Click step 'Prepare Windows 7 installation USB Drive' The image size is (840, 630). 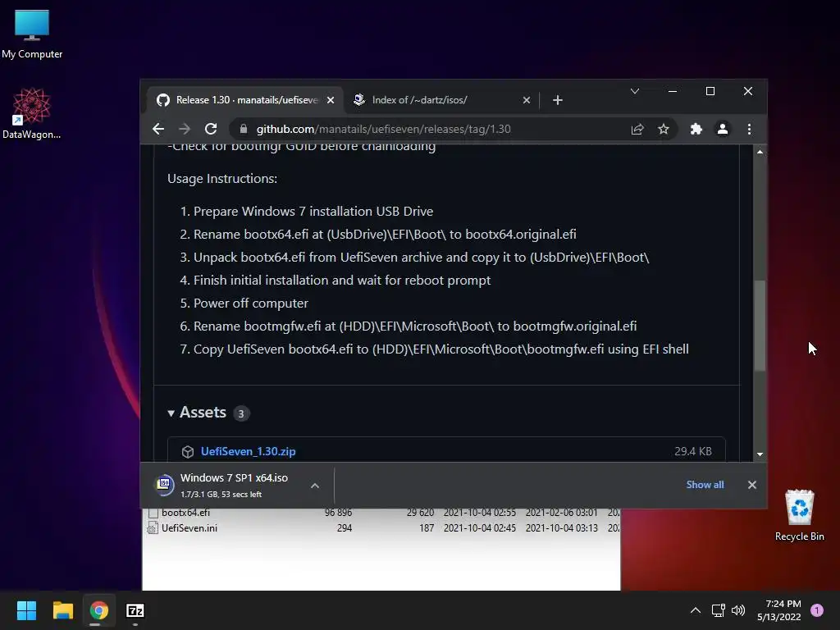pos(313,212)
